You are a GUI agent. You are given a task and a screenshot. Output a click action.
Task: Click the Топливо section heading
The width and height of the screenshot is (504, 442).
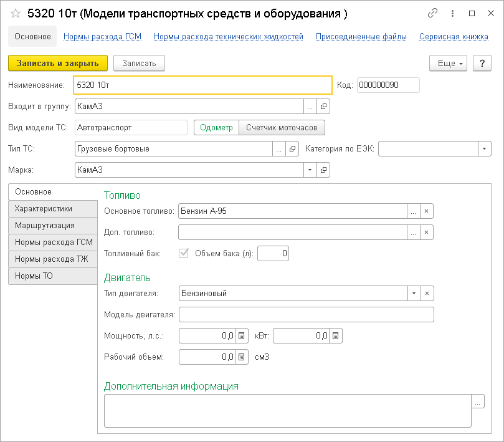click(x=122, y=196)
